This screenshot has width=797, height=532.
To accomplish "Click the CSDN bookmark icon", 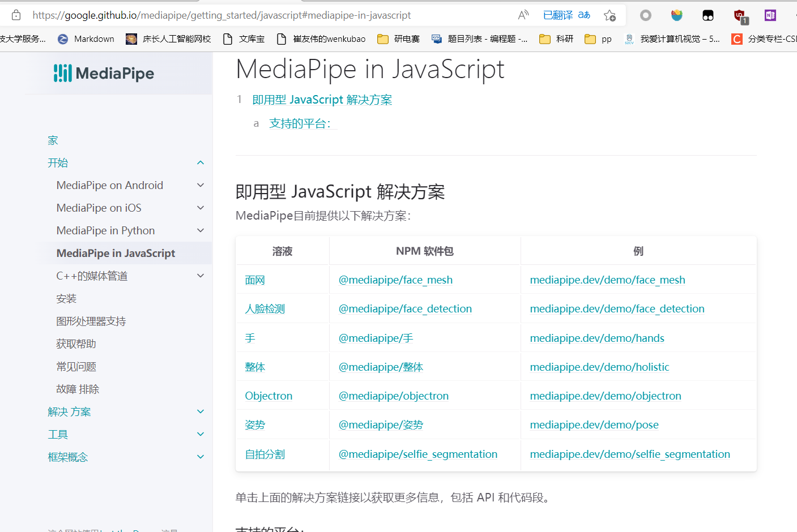I will point(736,39).
